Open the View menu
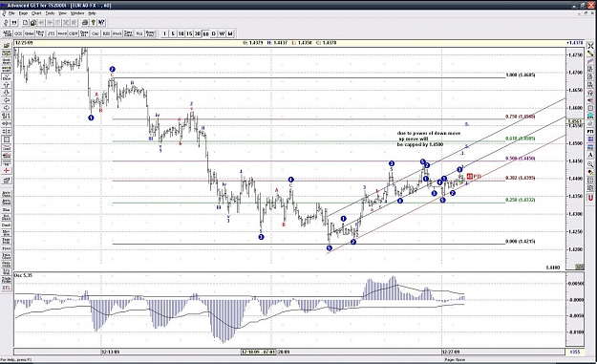This screenshot has width=597, height=364. [62, 13]
